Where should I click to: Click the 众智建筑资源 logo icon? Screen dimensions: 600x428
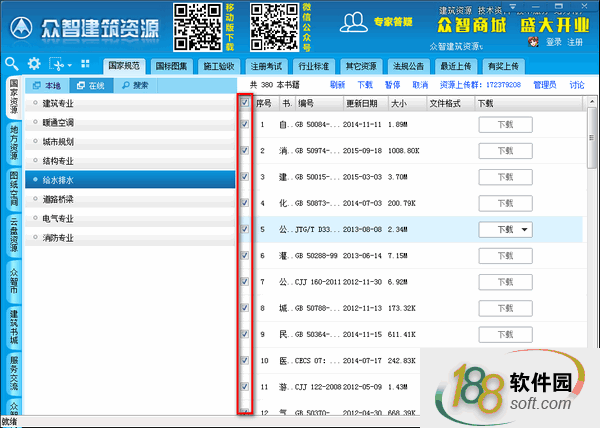click(21, 28)
